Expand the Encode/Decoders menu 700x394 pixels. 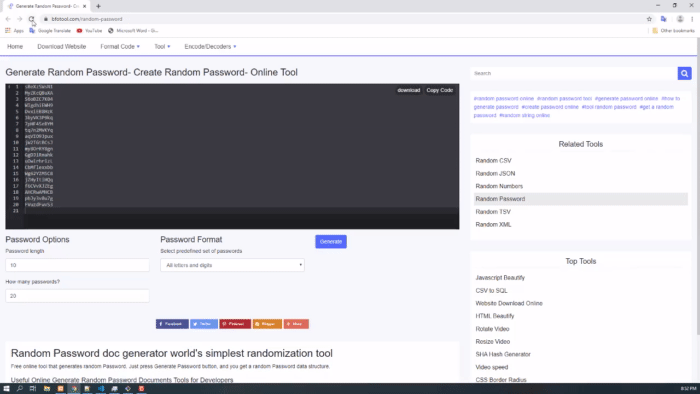(210, 46)
